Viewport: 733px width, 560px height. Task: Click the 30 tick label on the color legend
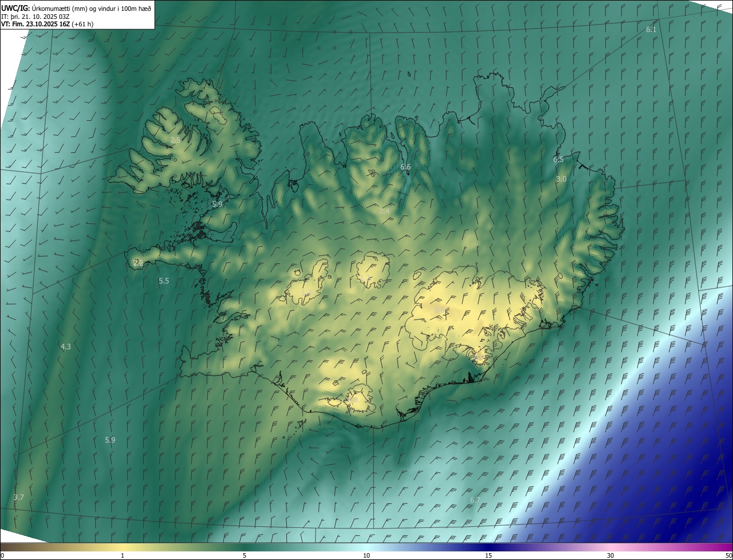[610, 555]
